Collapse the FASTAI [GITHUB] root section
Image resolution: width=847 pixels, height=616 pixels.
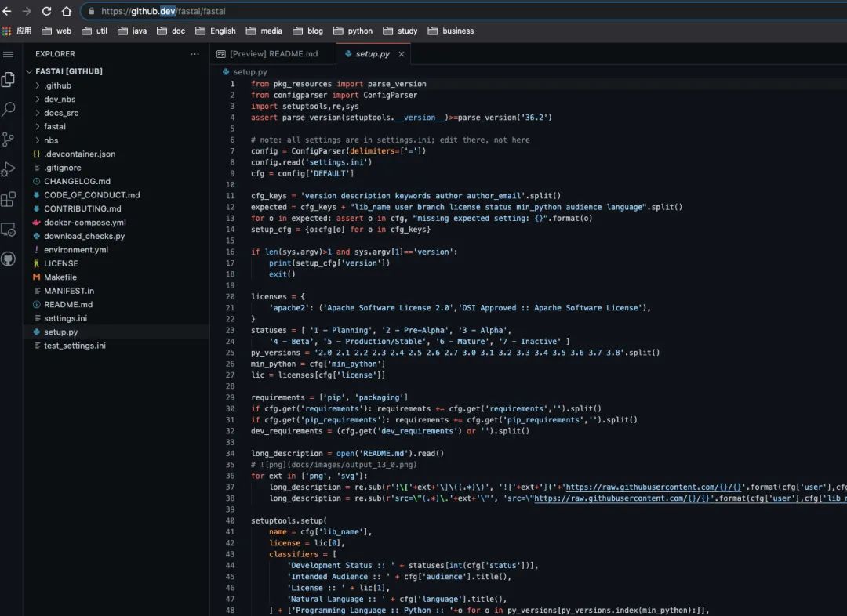click(x=69, y=71)
